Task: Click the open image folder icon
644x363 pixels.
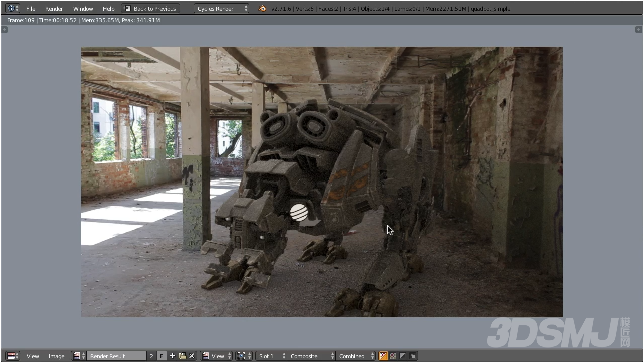Action: tap(183, 356)
